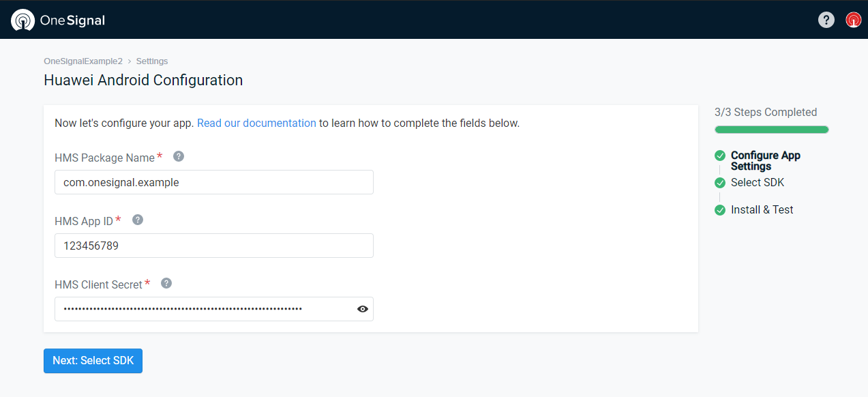Click the HMS App ID label
Screen dimensions: 868x397
click(x=84, y=221)
